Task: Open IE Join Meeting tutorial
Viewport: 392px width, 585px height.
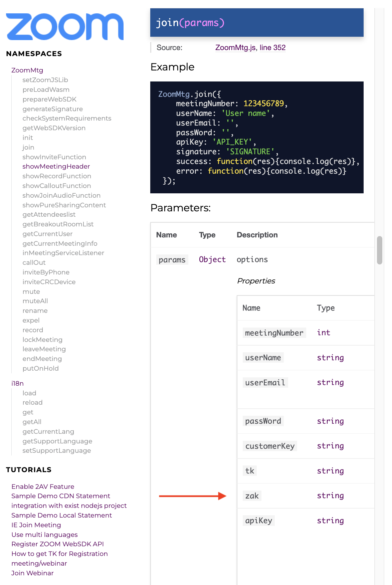Action: [36, 525]
